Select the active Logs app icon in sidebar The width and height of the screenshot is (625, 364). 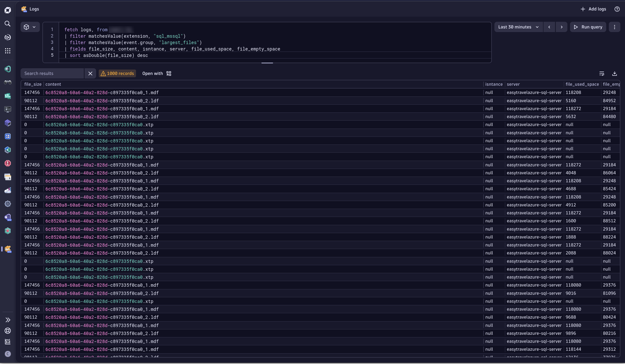(x=7, y=249)
